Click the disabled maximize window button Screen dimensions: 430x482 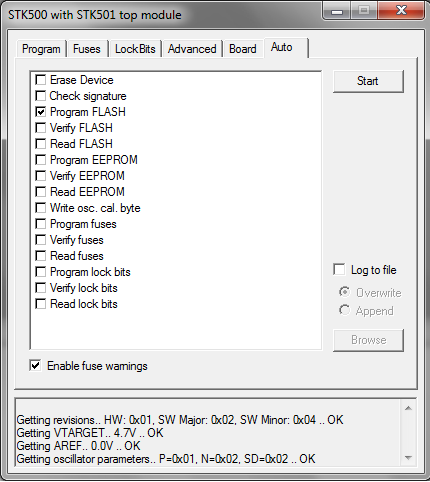(x=364, y=11)
